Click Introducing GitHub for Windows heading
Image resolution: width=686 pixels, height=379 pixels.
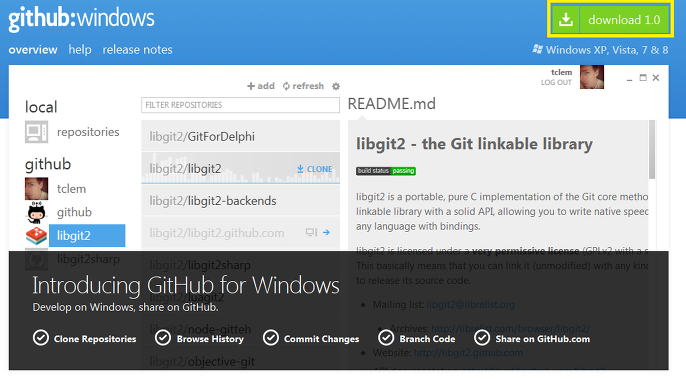coord(186,286)
